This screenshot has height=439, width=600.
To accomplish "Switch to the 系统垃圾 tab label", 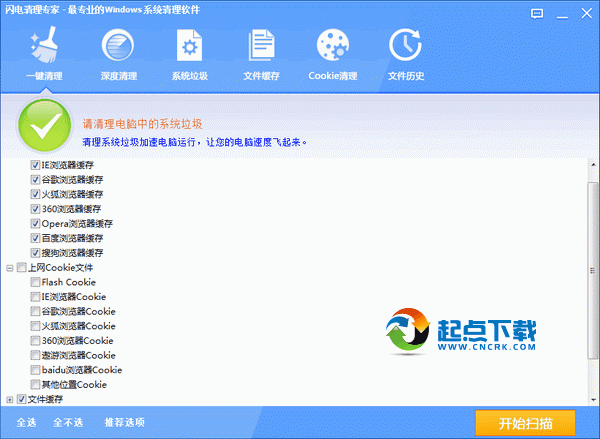I will [189, 76].
